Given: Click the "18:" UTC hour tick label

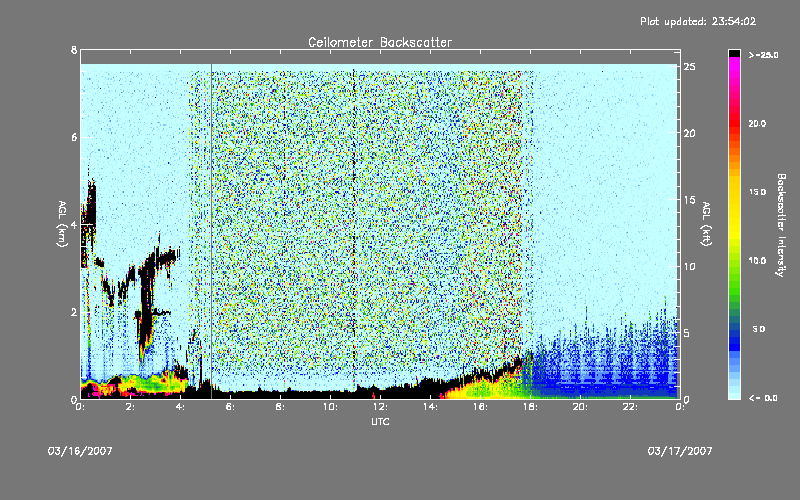Looking at the screenshot, I should click(x=530, y=407).
